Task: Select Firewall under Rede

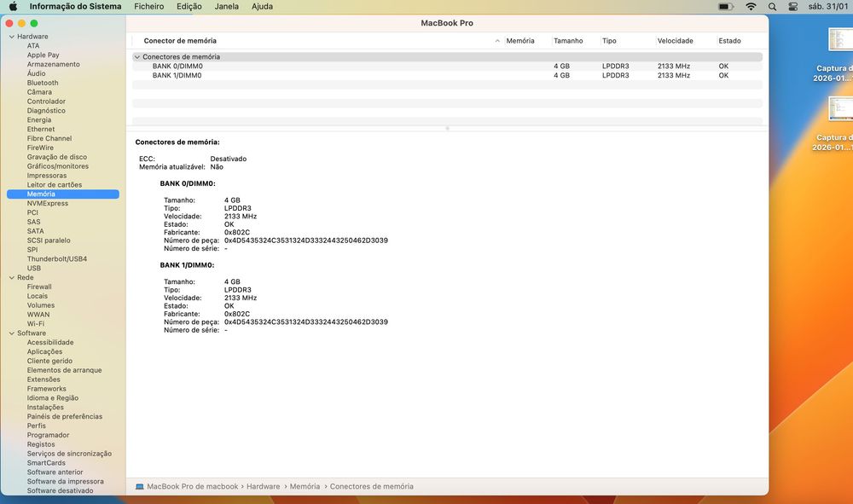Action: (x=39, y=287)
